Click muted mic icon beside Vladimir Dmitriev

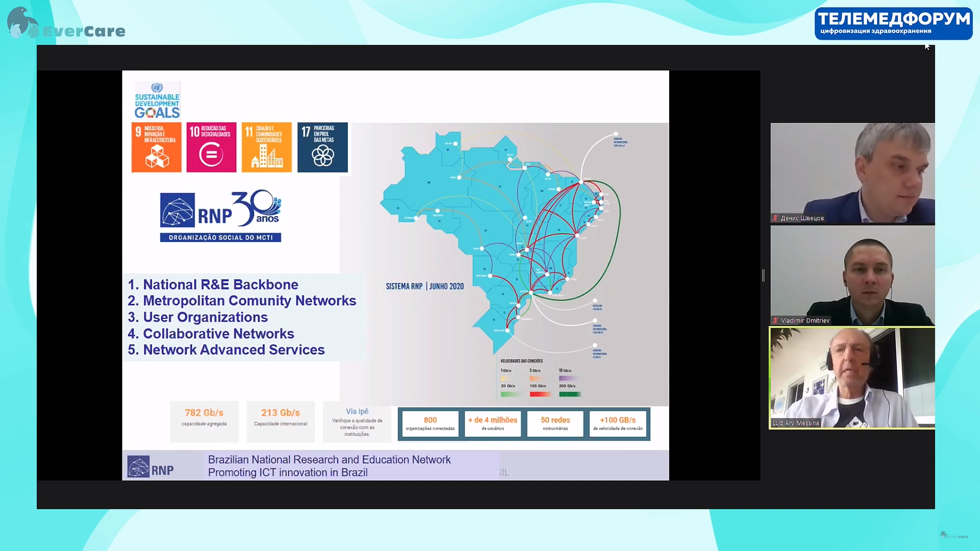coord(775,321)
